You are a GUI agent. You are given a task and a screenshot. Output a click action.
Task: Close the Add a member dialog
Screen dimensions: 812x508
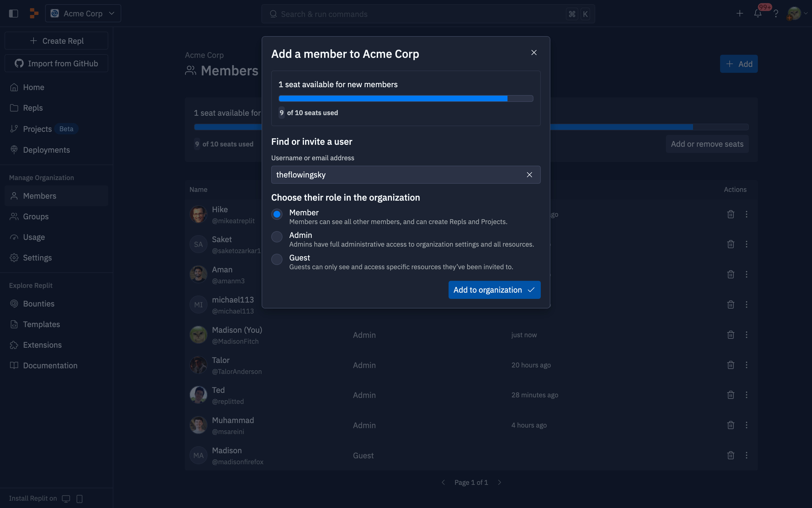pos(534,52)
